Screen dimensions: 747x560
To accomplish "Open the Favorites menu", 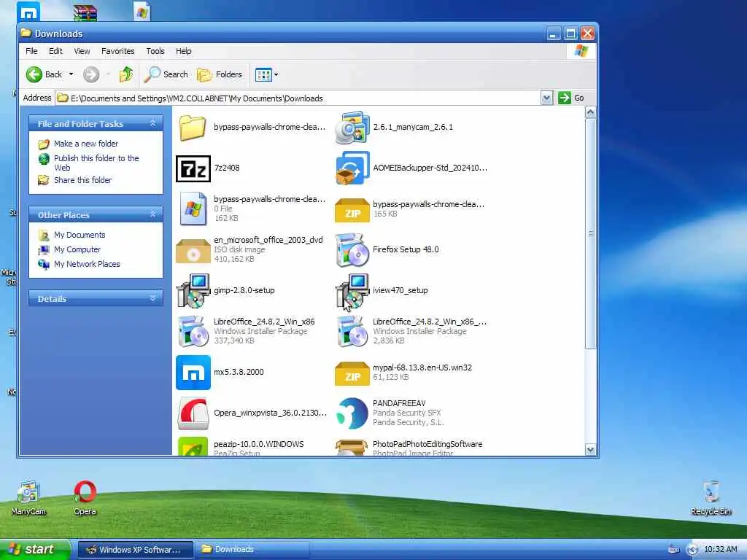I will [x=117, y=51].
